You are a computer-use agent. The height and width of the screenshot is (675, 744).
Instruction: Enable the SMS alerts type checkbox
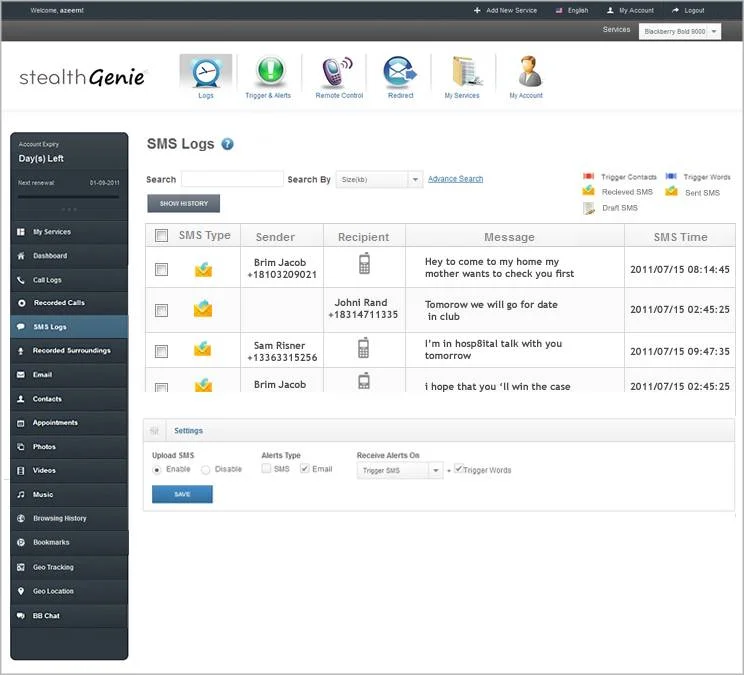tap(266, 469)
